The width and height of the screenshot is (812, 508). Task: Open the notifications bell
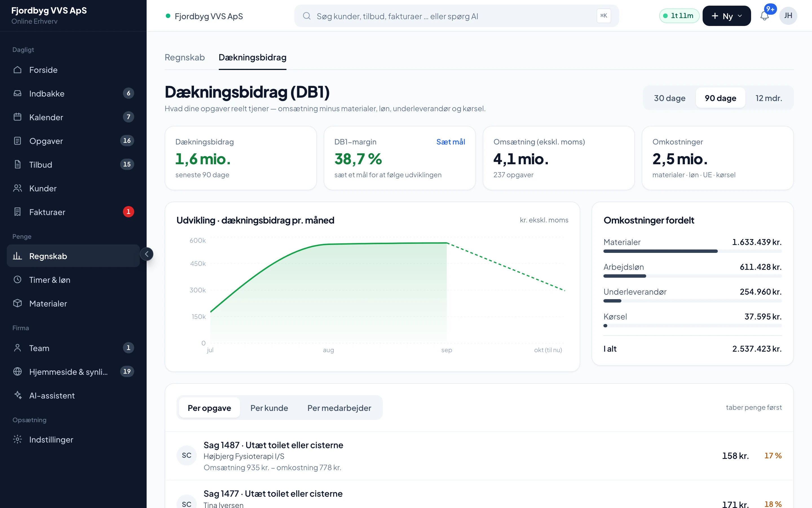tap(764, 16)
